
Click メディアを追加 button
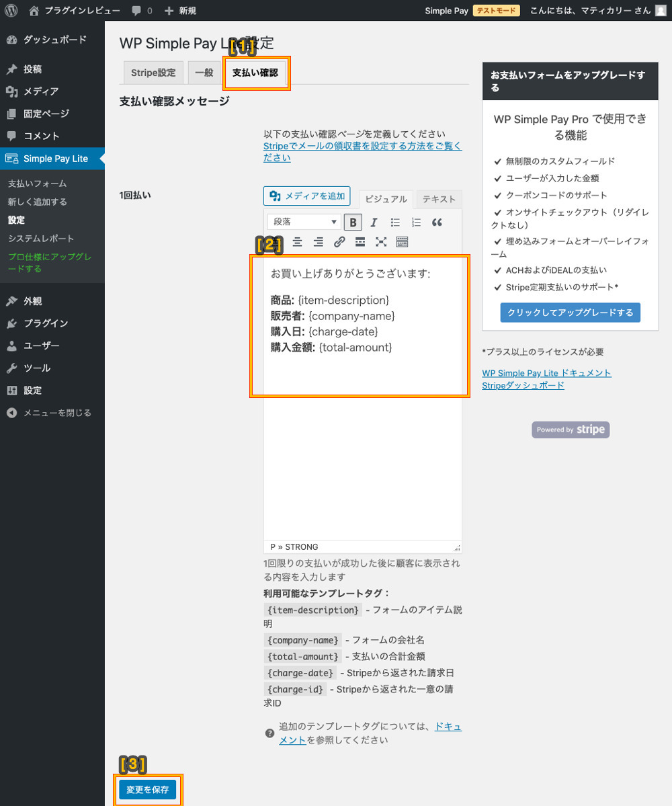[306, 196]
